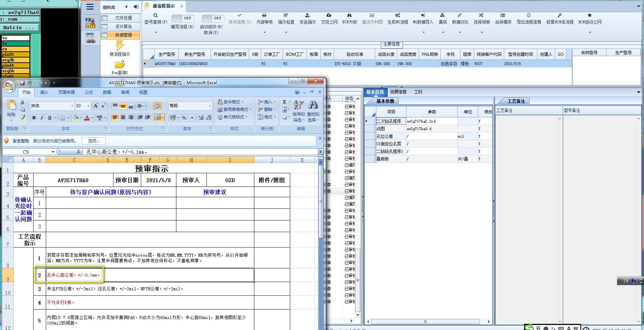Open 新流程指示 lightning module icon

point(120,46)
